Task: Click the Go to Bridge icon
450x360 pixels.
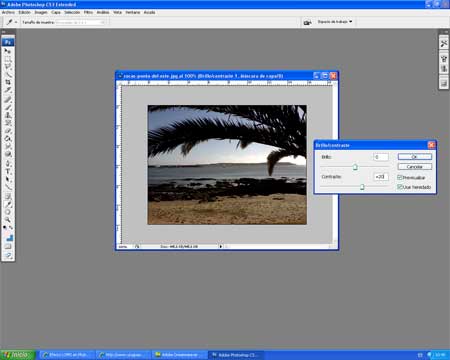Action: (x=307, y=22)
